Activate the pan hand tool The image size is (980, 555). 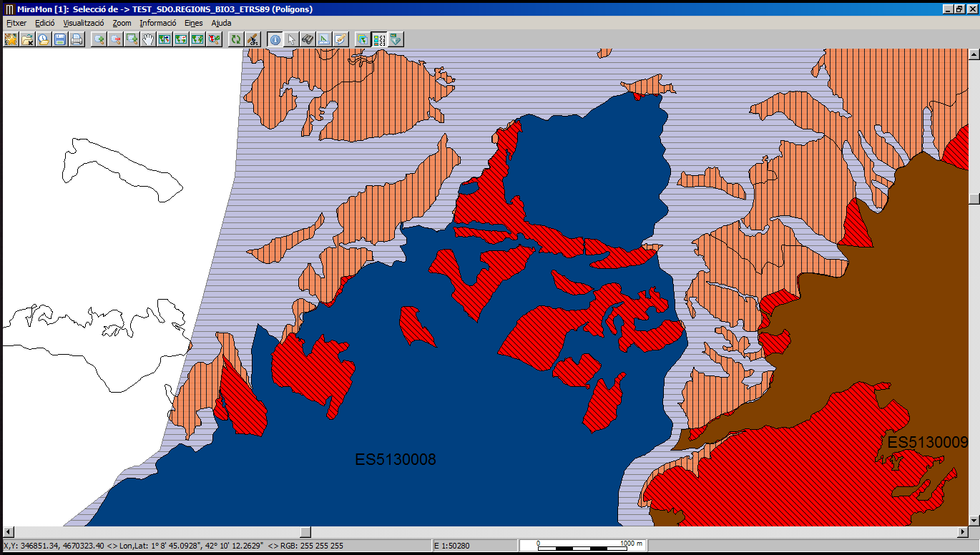click(x=148, y=39)
